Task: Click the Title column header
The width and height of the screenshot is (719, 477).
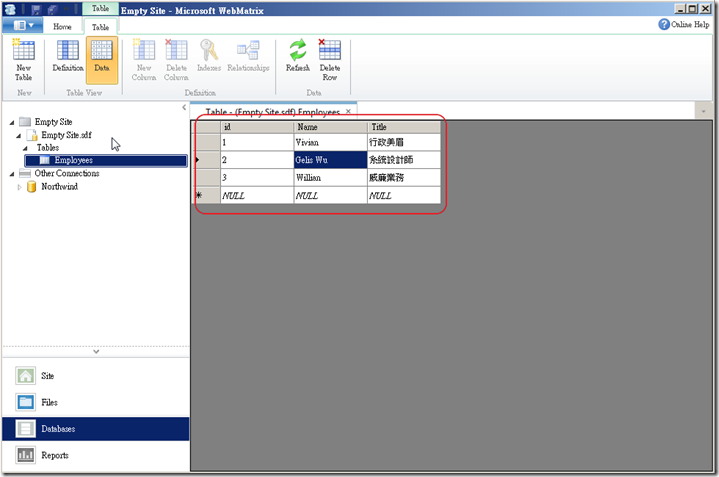Action: [x=404, y=127]
